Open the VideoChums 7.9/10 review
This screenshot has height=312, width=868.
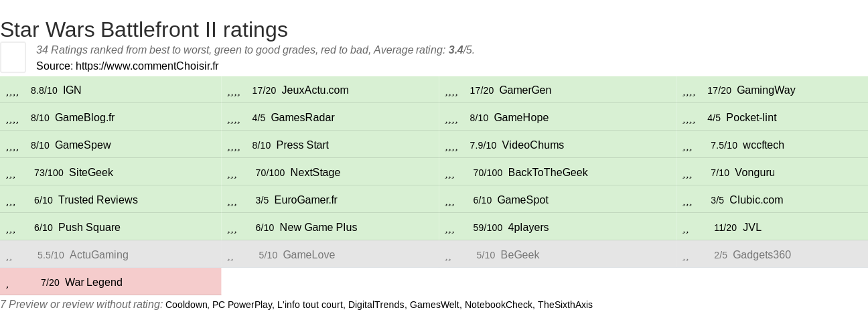coord(532,145)
